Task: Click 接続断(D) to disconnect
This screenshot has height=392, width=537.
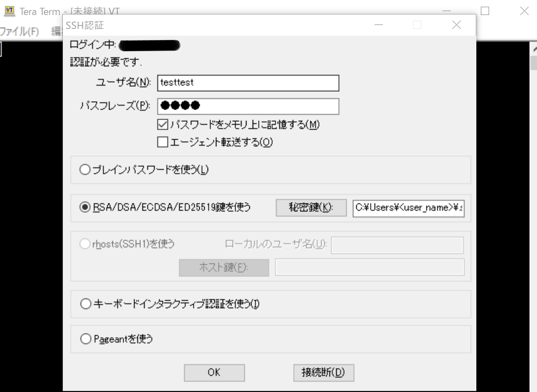Action: 324,373
